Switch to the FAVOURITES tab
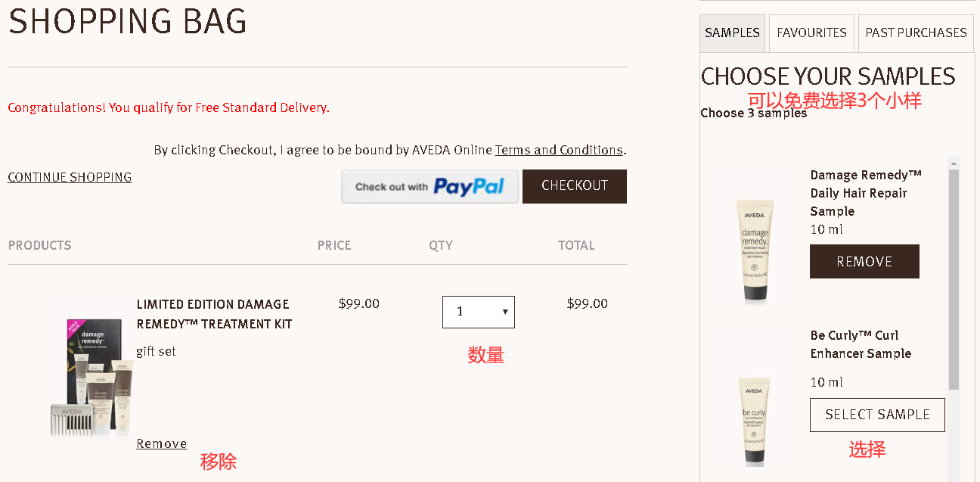The width and height of the screenshot is (980, 482). [811, 33]
